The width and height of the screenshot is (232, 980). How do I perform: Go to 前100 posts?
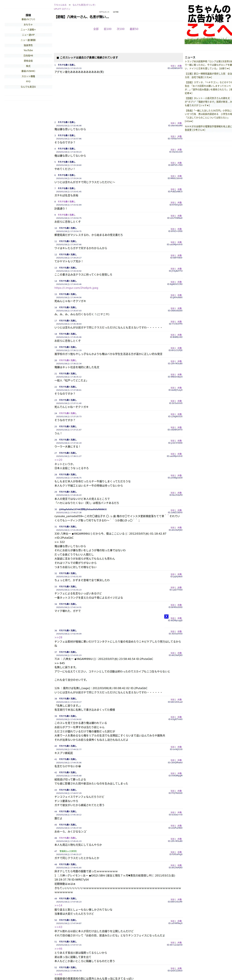coord(108,29)
